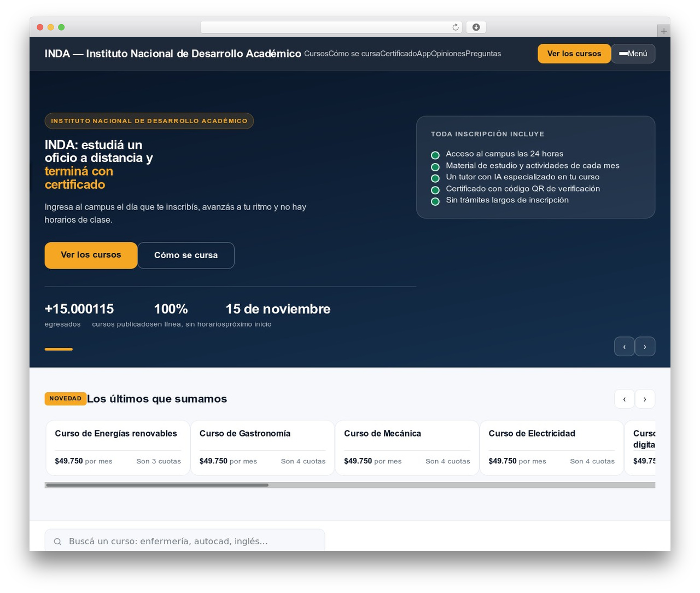Click the "+15.000" egresados stat
Viewport: 700px width, 593px height.
click(x=69, y=315)
